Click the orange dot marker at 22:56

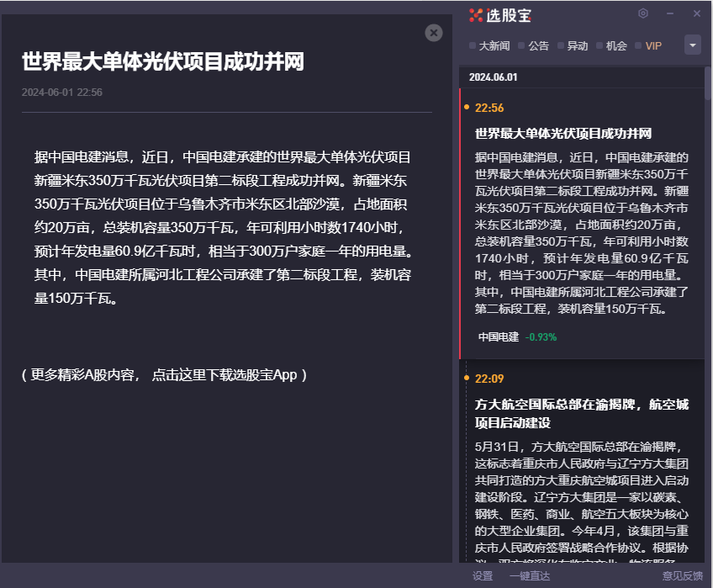coord(467,108)
